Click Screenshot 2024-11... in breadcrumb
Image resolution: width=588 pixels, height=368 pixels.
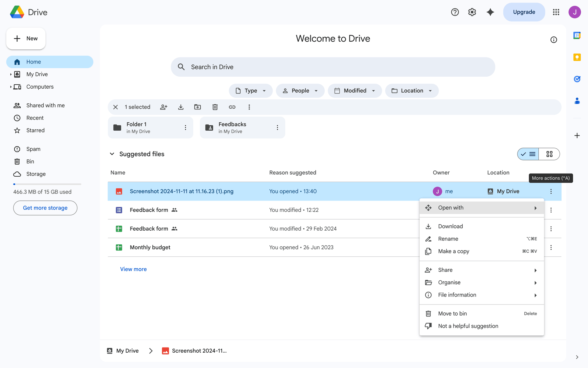[x=194, y=351]
